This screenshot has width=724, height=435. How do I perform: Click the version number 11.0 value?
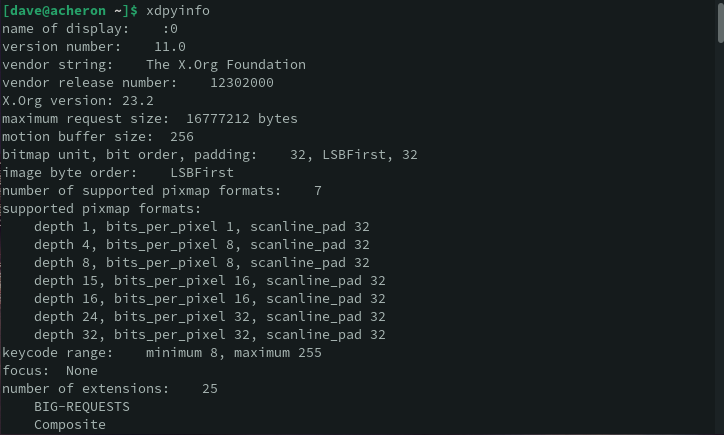click(170, 47)
